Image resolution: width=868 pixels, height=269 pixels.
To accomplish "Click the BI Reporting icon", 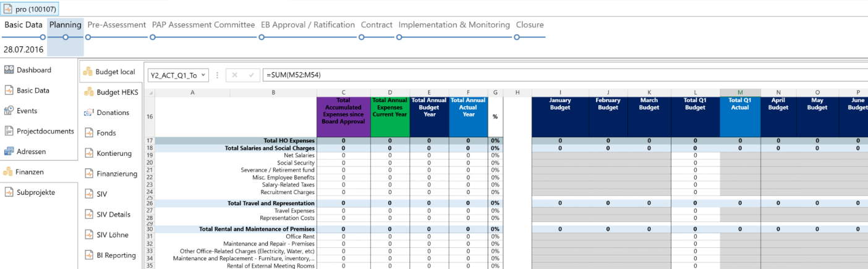I will [x=89, y=255].
